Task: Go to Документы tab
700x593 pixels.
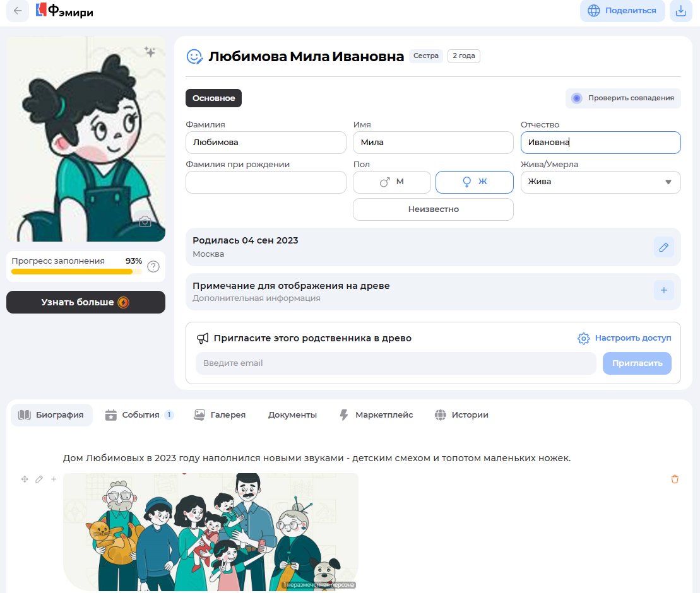Action: pos(292,415)
